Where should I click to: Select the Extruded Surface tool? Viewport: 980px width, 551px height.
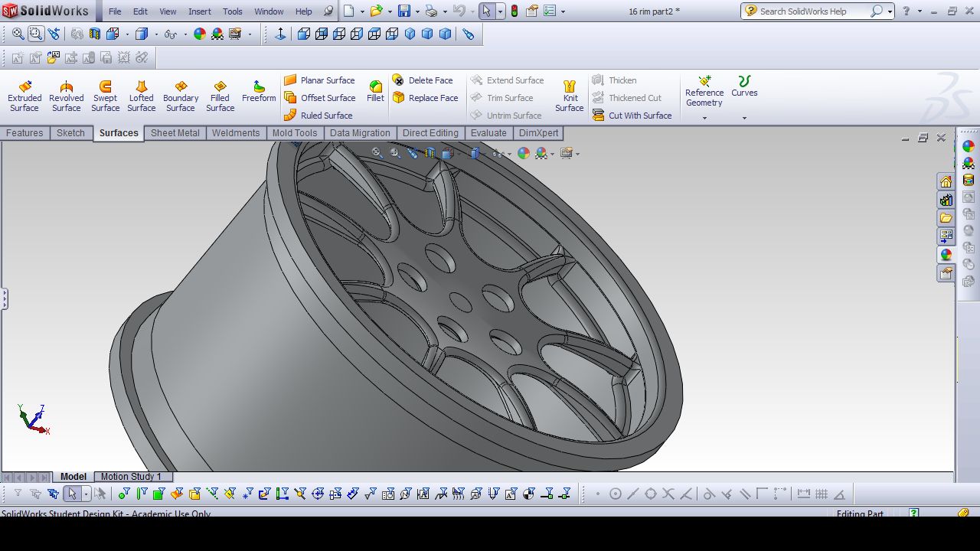(24, 96)
